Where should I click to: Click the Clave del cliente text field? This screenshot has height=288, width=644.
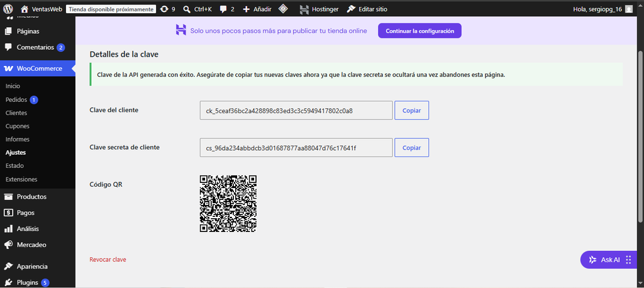296,111
